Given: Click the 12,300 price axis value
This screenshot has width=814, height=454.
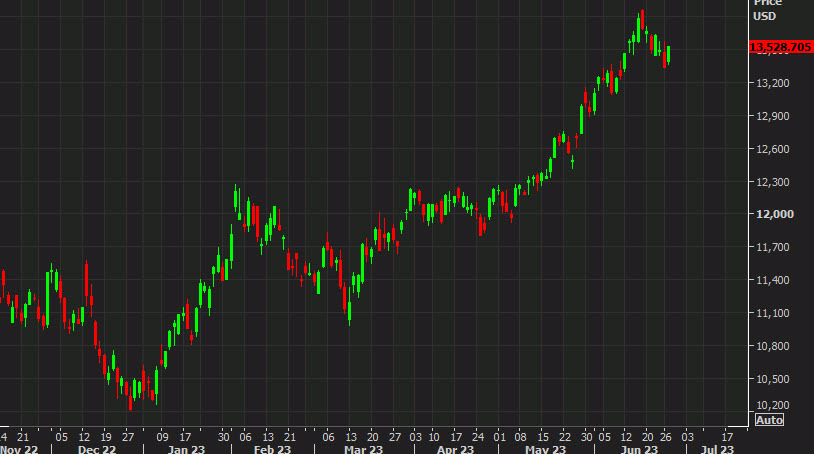Looking at the screenshot, I should click(772, 182).
